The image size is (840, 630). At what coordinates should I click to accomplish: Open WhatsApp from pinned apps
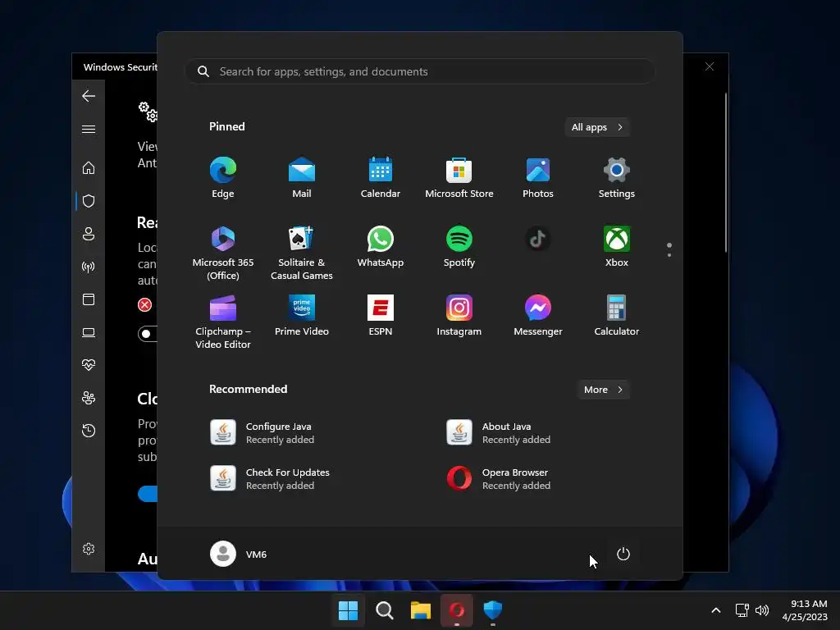tap(381, 246)
